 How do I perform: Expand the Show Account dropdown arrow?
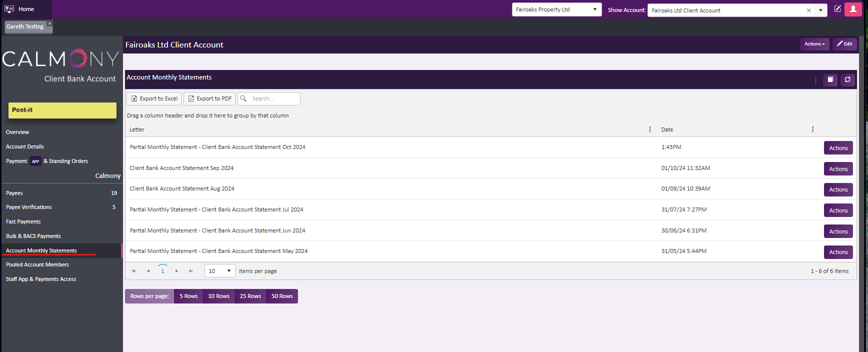[820, 10]
